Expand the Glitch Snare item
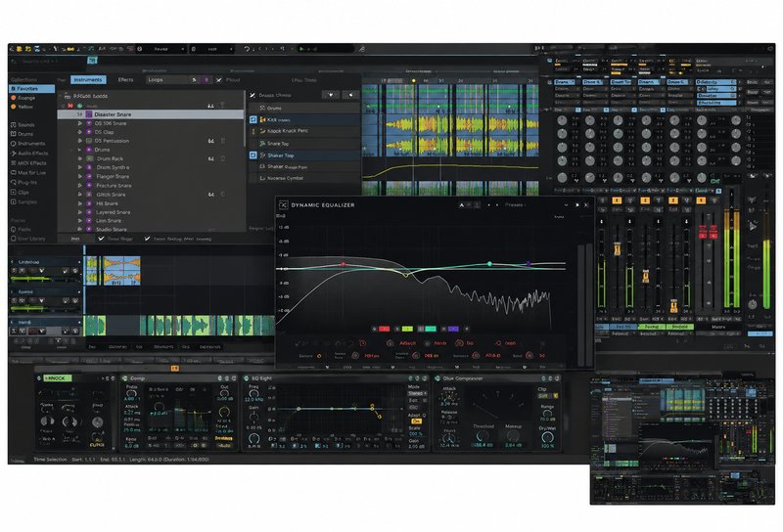 coord(79,195)
